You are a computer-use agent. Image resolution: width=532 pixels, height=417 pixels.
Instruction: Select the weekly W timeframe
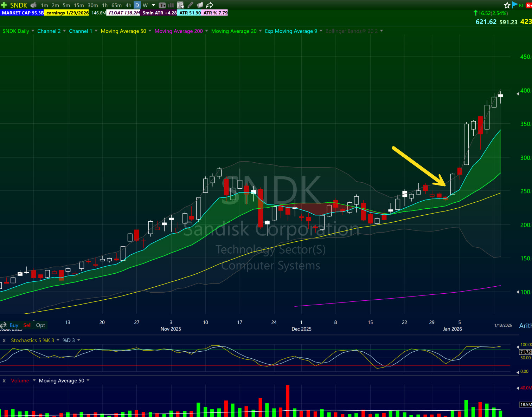(x=145, y=5)
